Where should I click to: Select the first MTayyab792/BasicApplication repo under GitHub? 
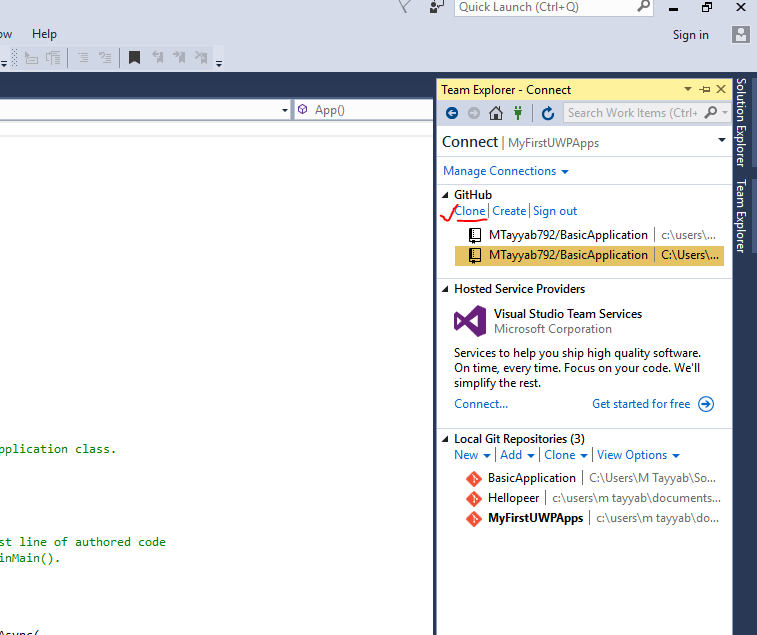point(589,235)
